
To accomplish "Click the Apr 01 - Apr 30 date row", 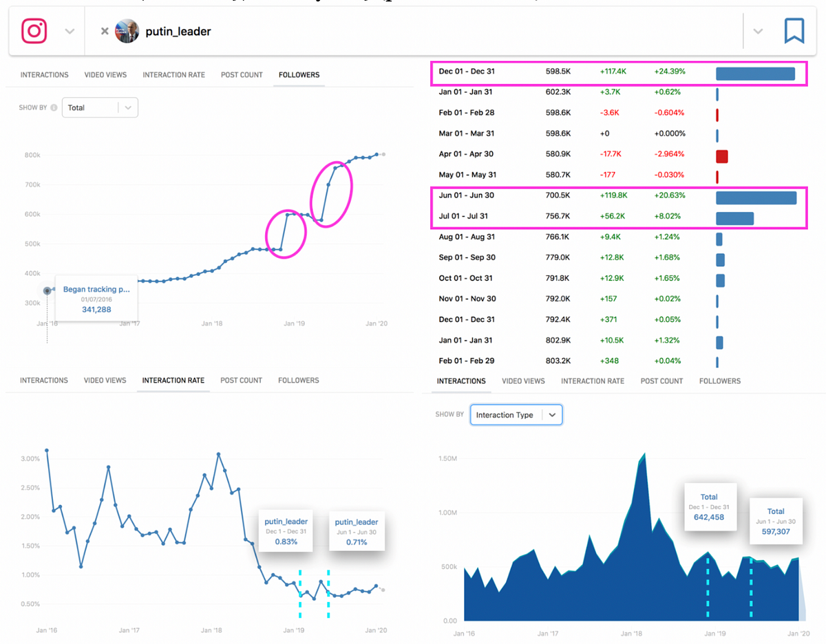I will (x=467, y=154).
